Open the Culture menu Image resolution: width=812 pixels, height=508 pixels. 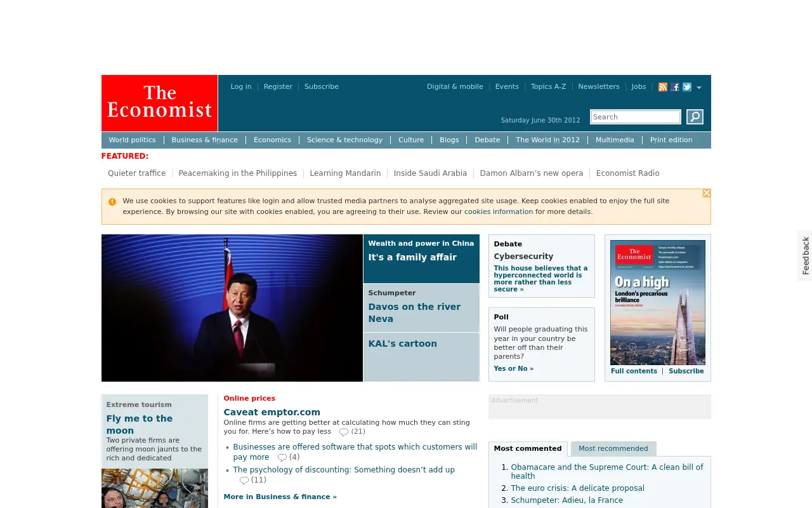point(411,140)
